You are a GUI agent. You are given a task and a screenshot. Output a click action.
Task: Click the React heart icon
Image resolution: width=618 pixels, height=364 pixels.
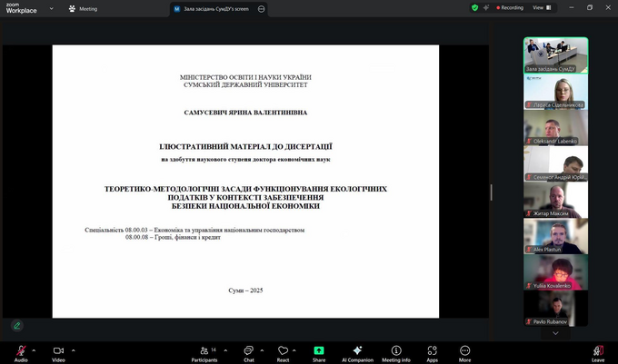283,351
